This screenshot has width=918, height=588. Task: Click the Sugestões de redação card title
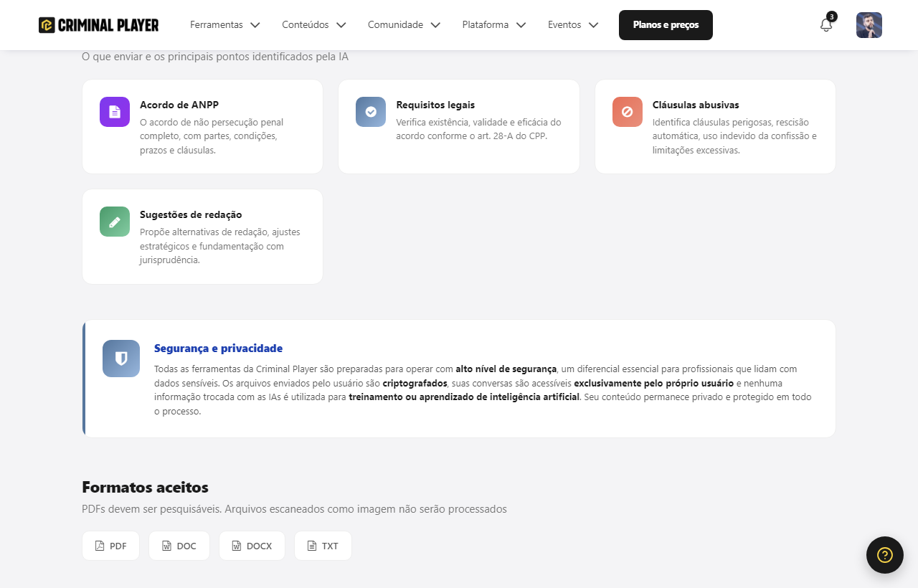191,214
